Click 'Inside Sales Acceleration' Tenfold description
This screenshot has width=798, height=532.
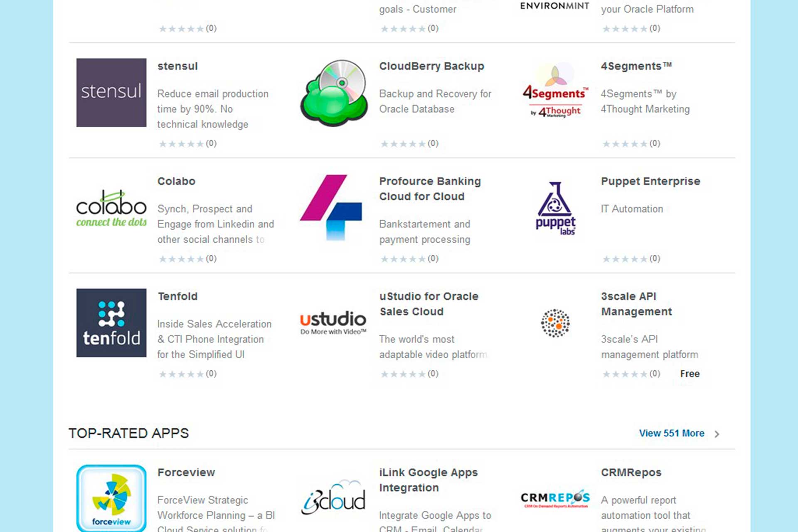(x=214, y=339)
